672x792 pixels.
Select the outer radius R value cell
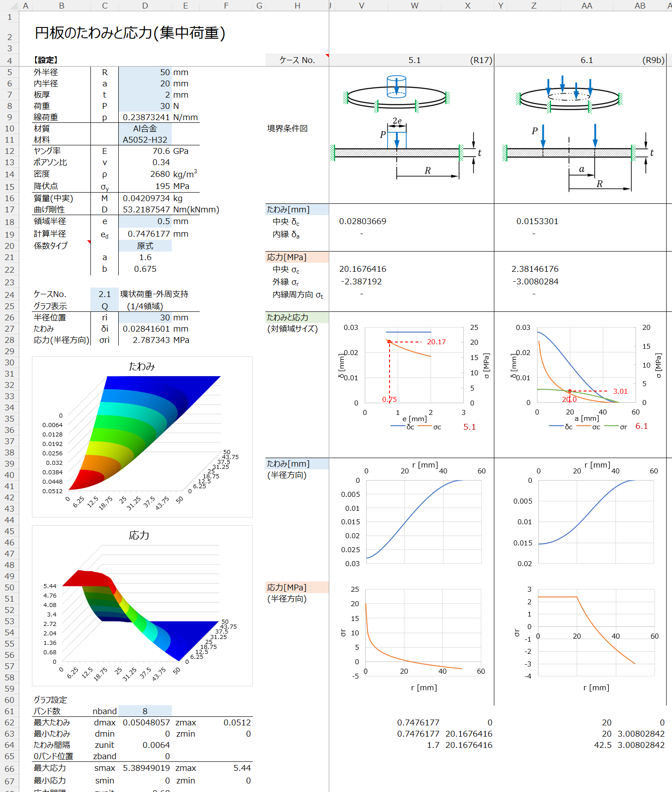click(145, 72)
